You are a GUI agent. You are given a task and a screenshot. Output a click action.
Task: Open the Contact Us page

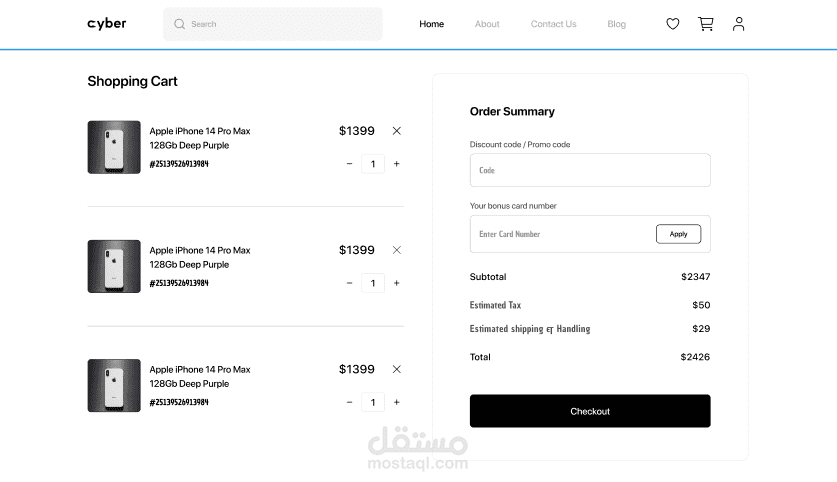[554, 24]
